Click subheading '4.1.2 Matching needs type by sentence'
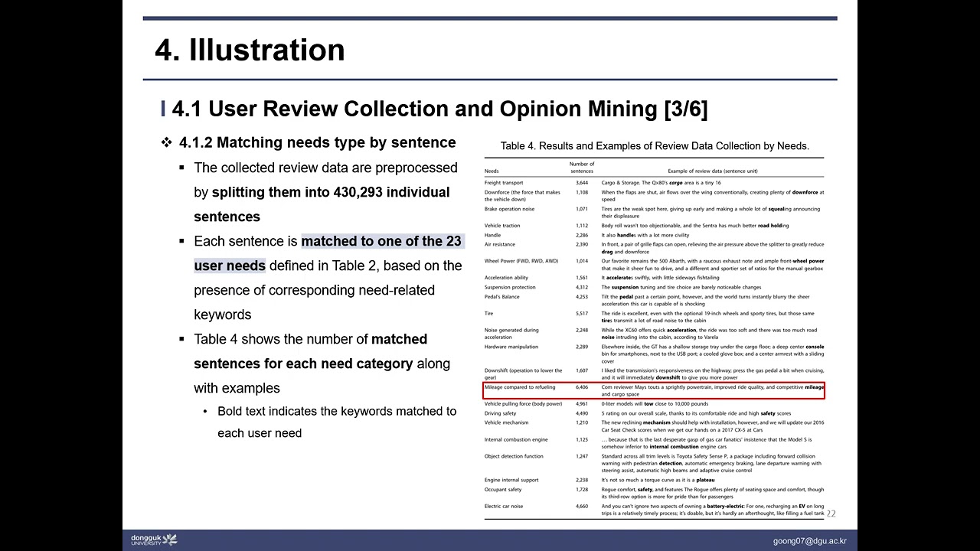This screenshot has height=551, width=980. 318,142
